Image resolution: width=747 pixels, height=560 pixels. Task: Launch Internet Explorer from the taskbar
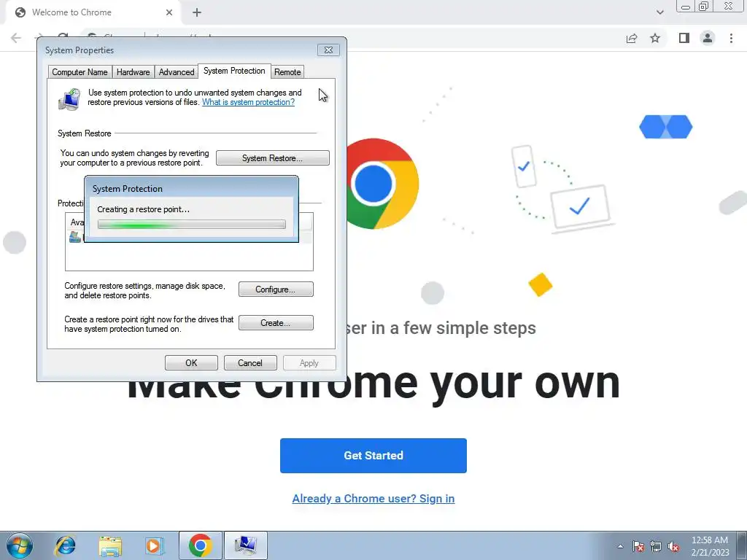65,545
